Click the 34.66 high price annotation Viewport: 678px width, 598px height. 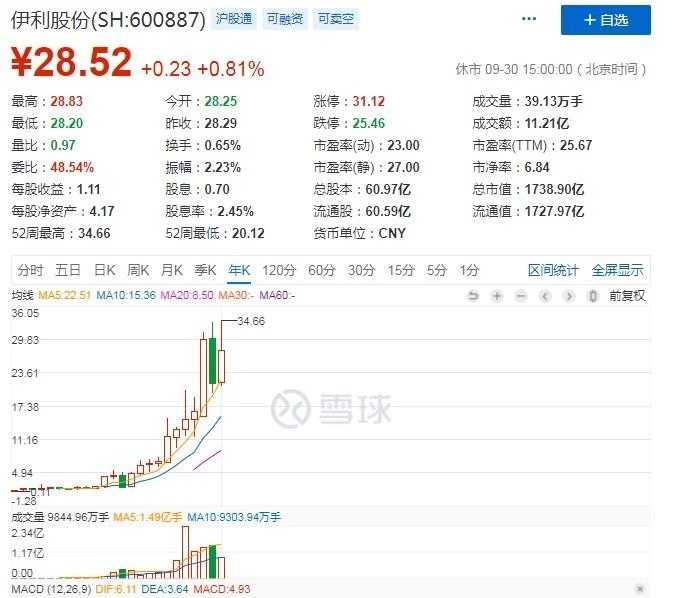tap(251, 321)
